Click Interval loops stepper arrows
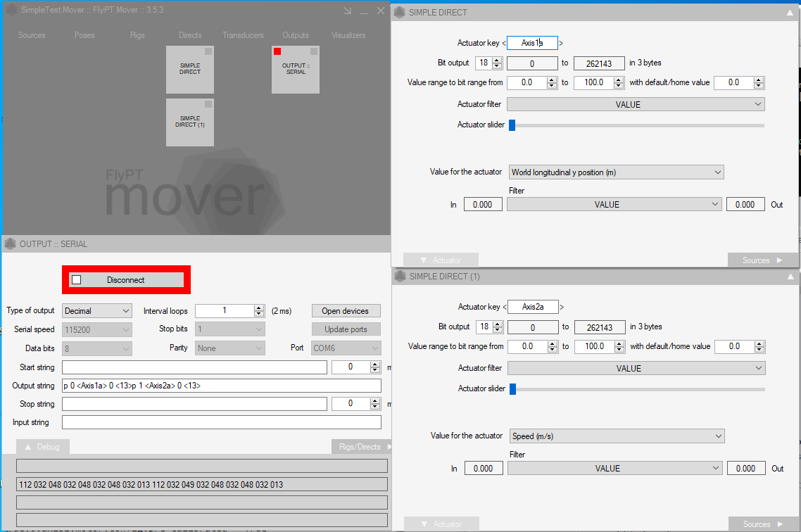 click(259, 310)
